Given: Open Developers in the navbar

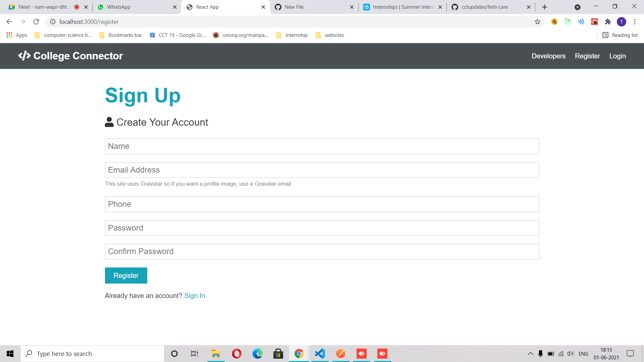Looking at the screenshot, I should coord(548,56).
